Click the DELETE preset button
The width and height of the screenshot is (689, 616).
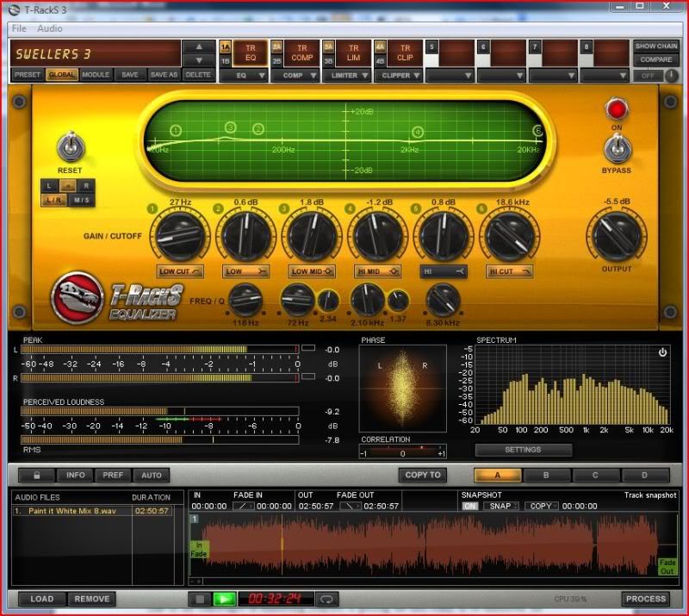coord(198,75)
